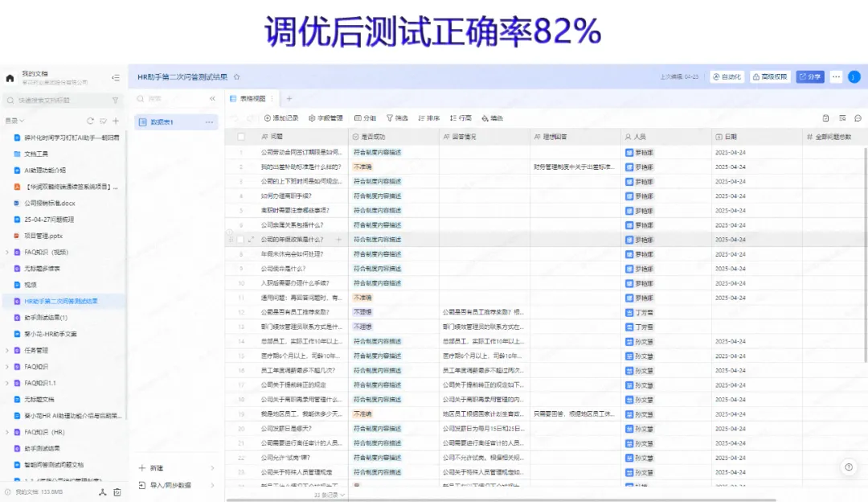Screen dimensions: 868x502
Task: Expand the FAQ知识1.1 tree item
Action: [x=7, y=383]
